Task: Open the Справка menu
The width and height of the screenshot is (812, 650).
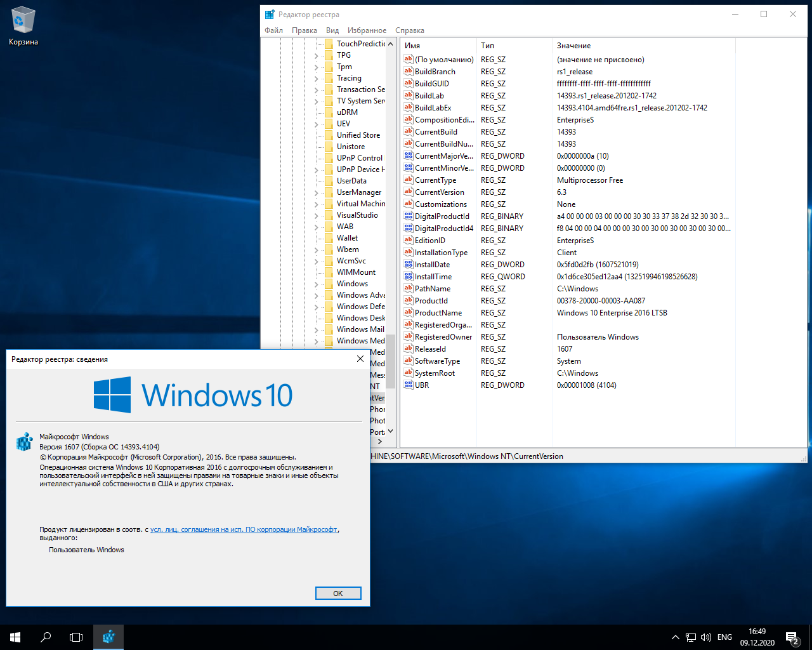Action: [410, 30]
